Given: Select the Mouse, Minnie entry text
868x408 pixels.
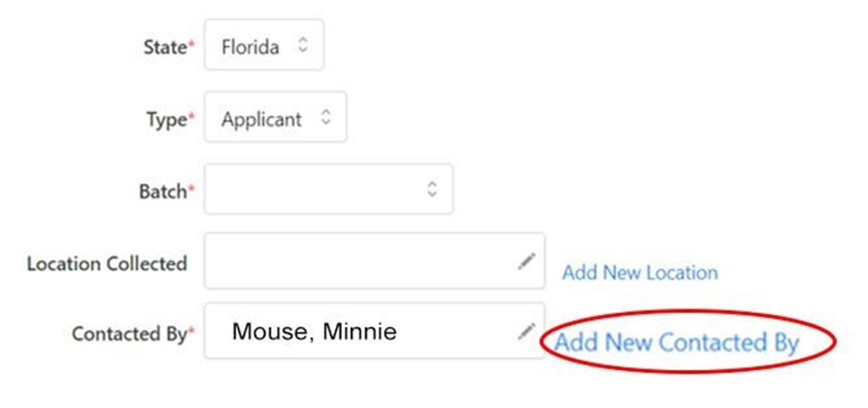Looking at the screenshot, I should [314, 332].
